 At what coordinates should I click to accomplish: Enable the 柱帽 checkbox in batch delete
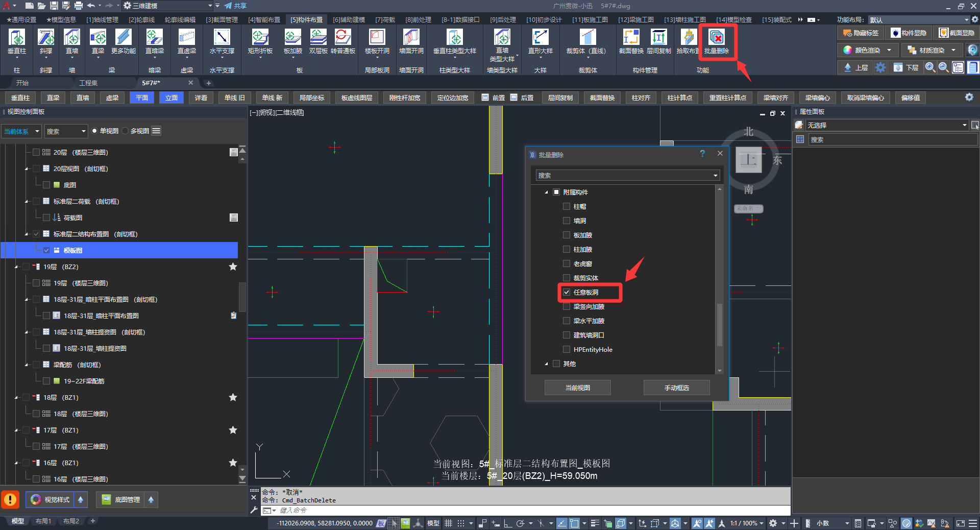(x=567, y=207)
